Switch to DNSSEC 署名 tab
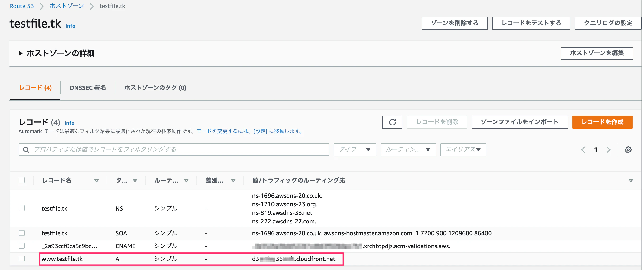This screenshot has height=270, width=644. pyautogui.click(x=88, y=88)
